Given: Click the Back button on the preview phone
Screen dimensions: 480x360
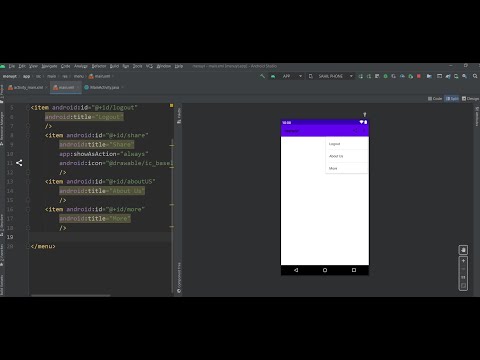Looking at the screenshot, I should click(296, 270).
